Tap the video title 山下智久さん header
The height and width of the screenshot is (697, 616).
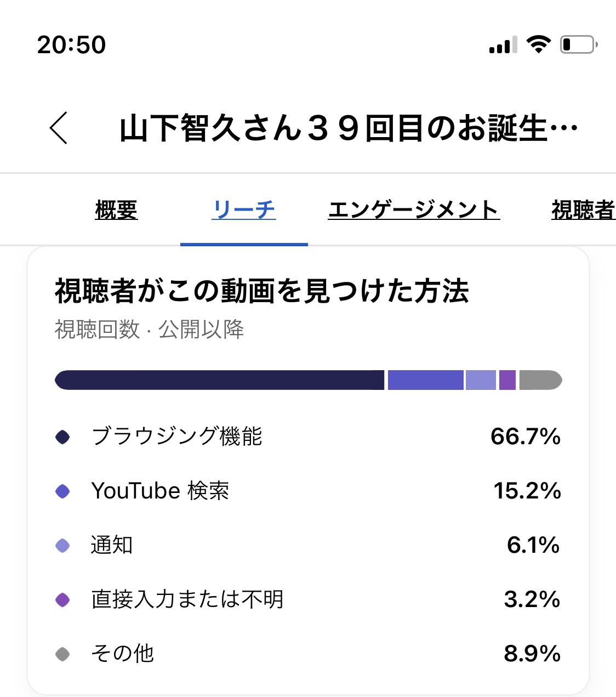click(349, 128)
